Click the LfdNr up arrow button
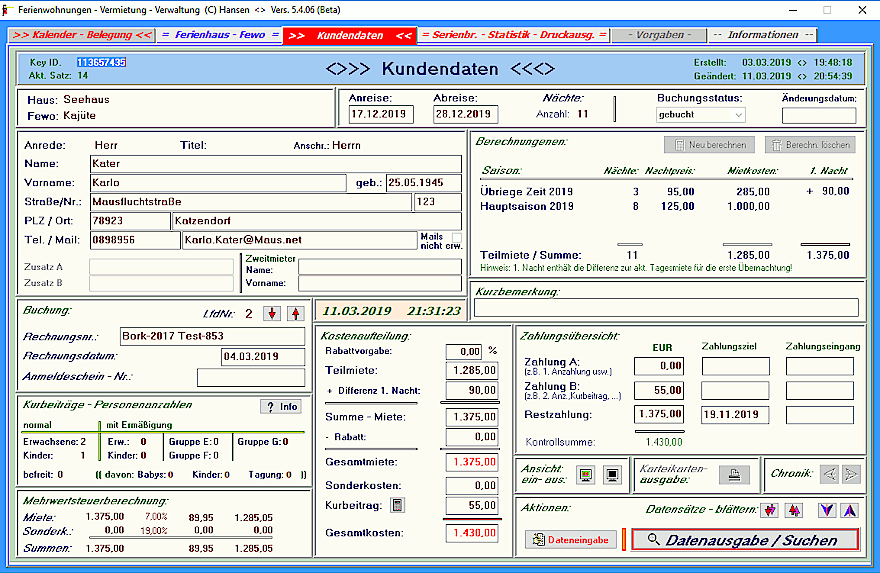The image size is (880, 573). pos(294,314)
